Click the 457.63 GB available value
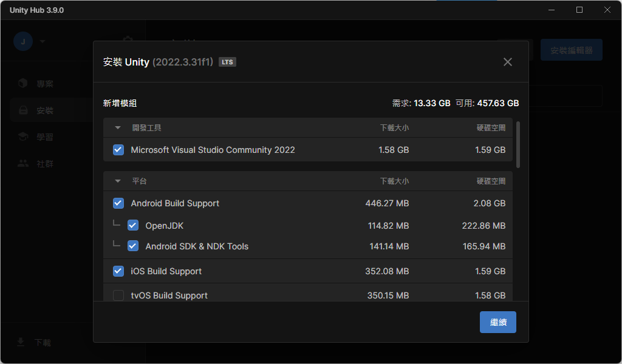 coord(498,103)
